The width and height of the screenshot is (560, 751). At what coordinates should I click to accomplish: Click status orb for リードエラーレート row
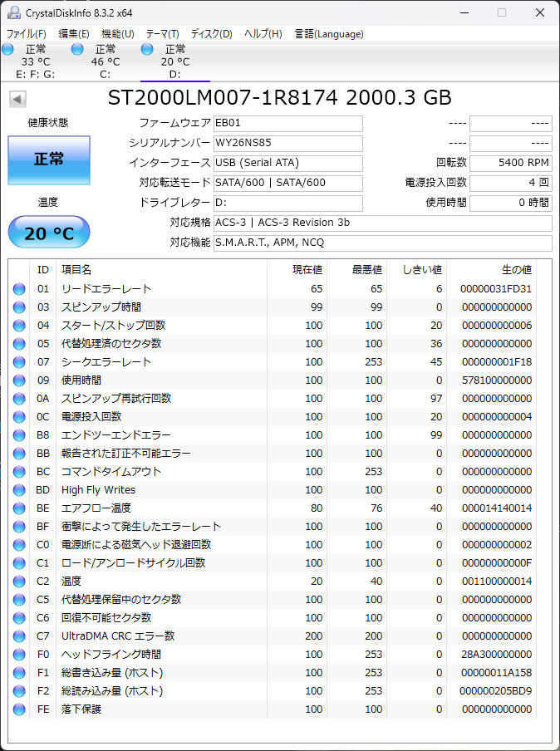(x=19, y=289)
